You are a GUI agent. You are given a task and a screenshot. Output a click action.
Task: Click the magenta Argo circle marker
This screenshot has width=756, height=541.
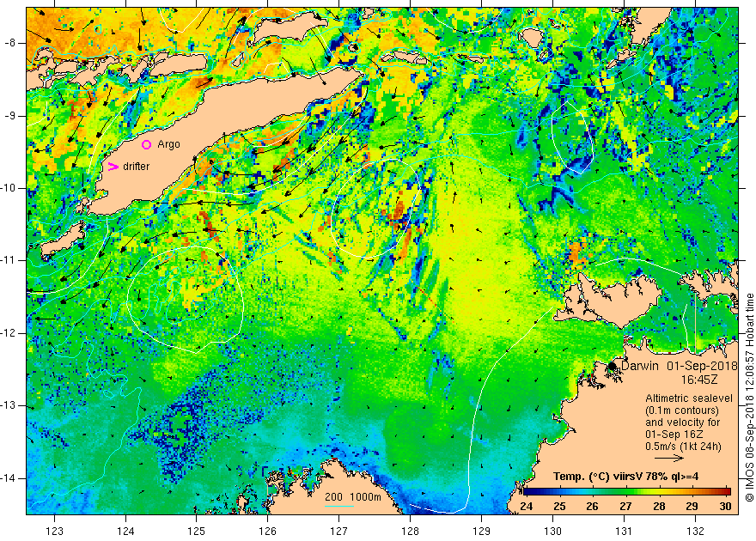coord(147,144)
